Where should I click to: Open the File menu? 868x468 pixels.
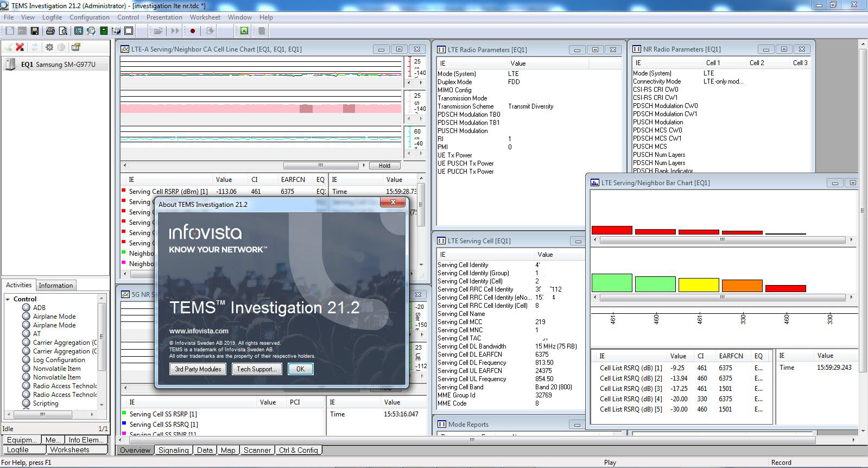point(9,17)
